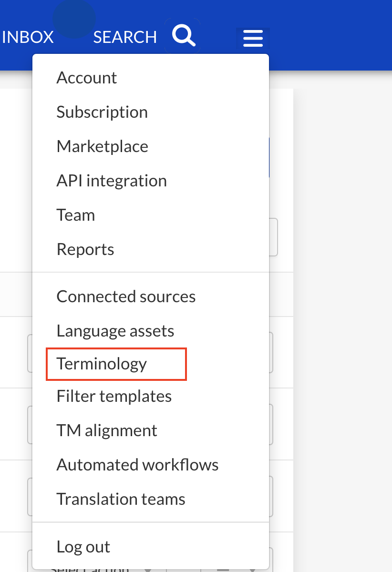Open Translation teams
Image resolution: width=392 pixels, height=572 pixels.
pyautogui.click(x=121, y=499)
